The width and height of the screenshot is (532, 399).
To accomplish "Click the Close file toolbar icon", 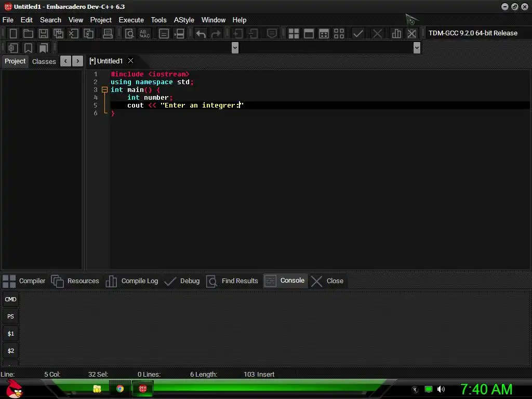I will (x=73, y=34).
